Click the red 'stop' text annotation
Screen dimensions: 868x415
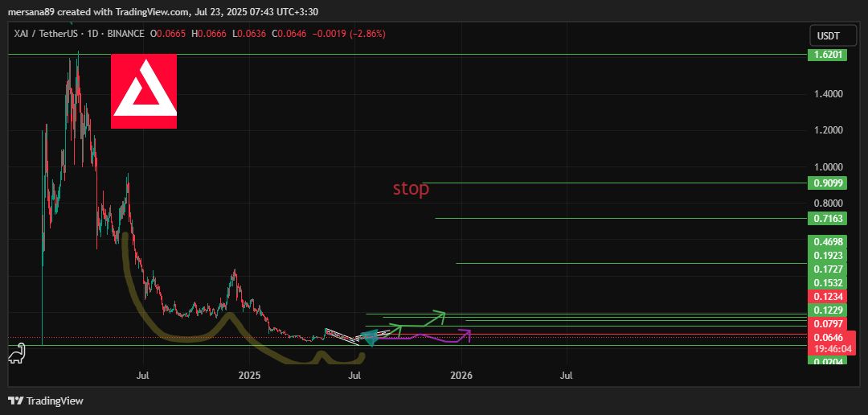pos(411,188)
